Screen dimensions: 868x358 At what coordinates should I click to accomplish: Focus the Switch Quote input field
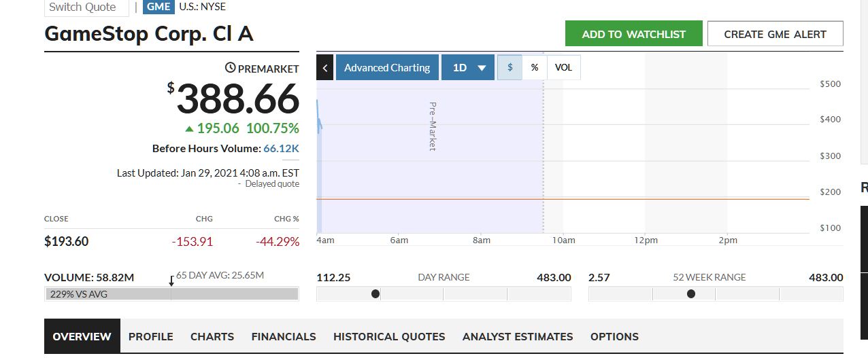pos(86,7)
